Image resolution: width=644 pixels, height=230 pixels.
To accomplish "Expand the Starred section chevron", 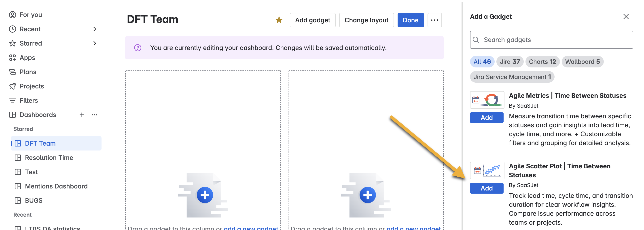I will 95,43.
